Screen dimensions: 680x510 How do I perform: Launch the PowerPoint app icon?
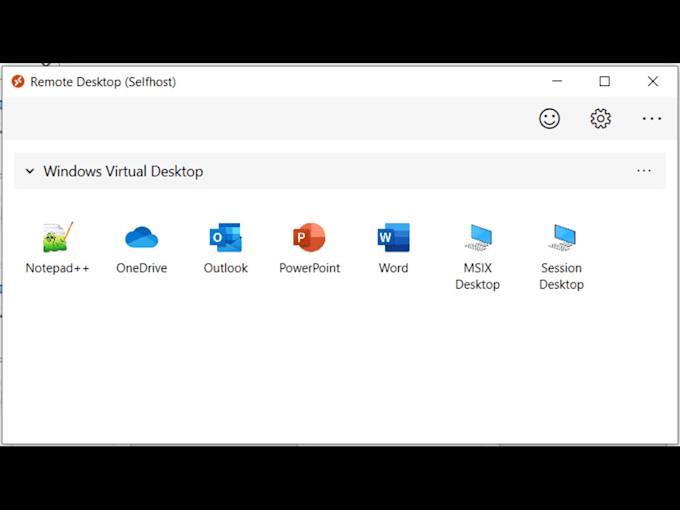coord(309,237)
